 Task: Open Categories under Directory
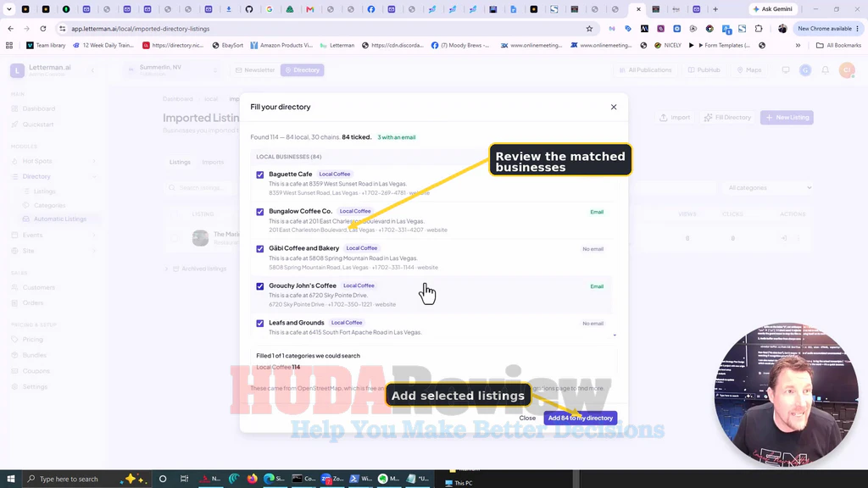click(x=49, y=205)
